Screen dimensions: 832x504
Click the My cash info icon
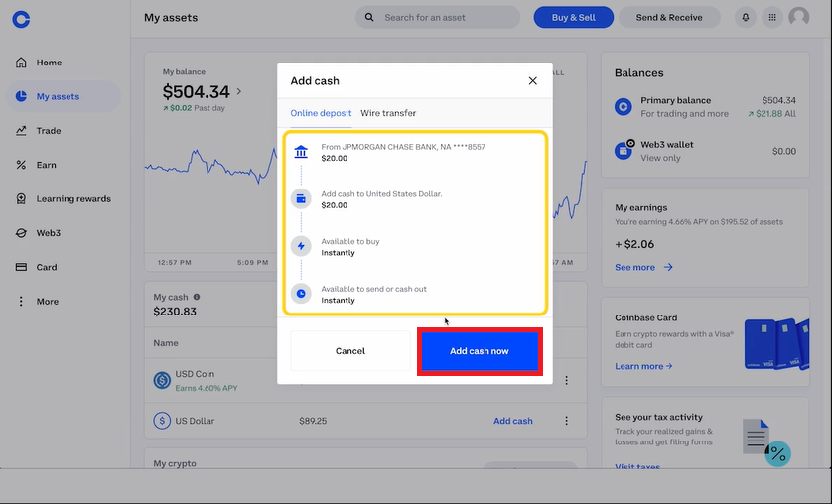[197, 297]
